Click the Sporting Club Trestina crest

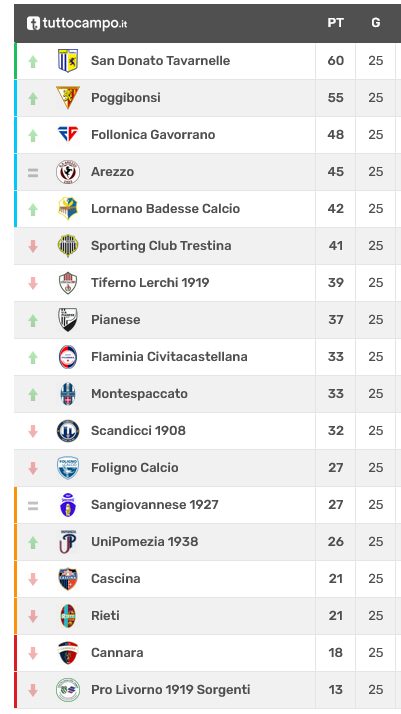click(68, 245)
